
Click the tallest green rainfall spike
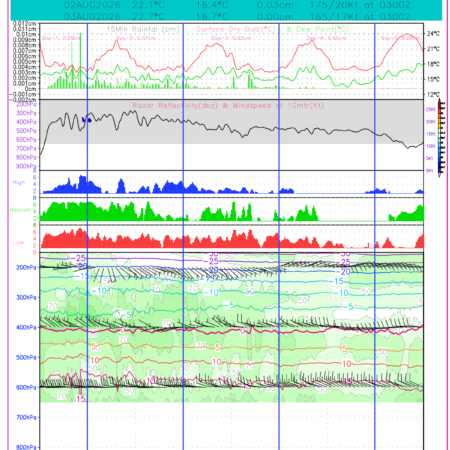point(80,60)
